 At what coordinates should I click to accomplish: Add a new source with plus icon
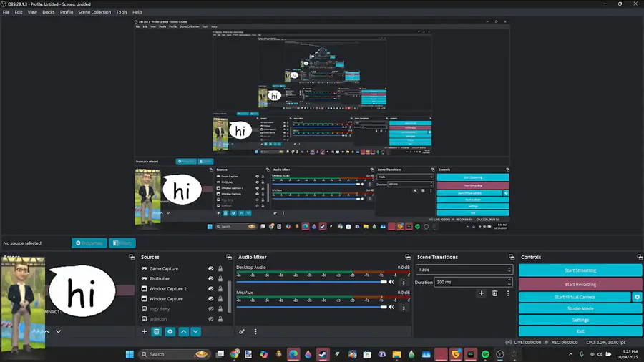click(x=144, y=332)
